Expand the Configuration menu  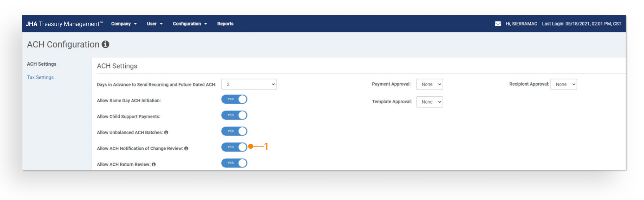[190, 24]
